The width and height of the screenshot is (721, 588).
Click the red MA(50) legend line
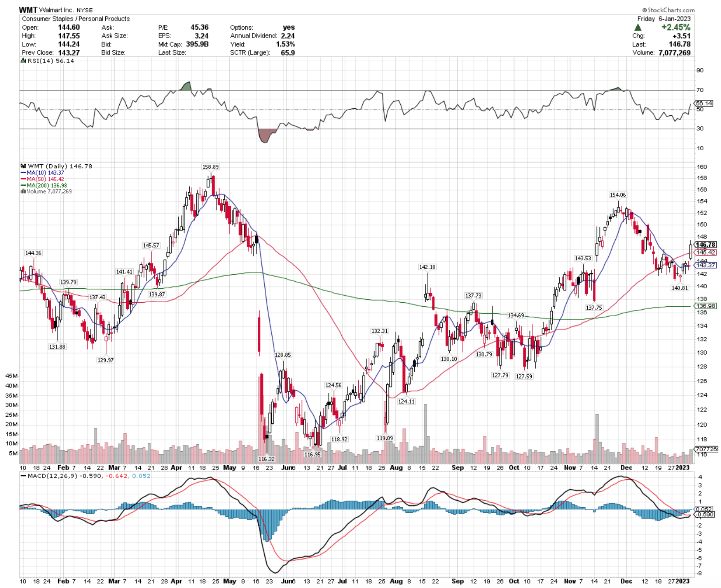point(23,179)
